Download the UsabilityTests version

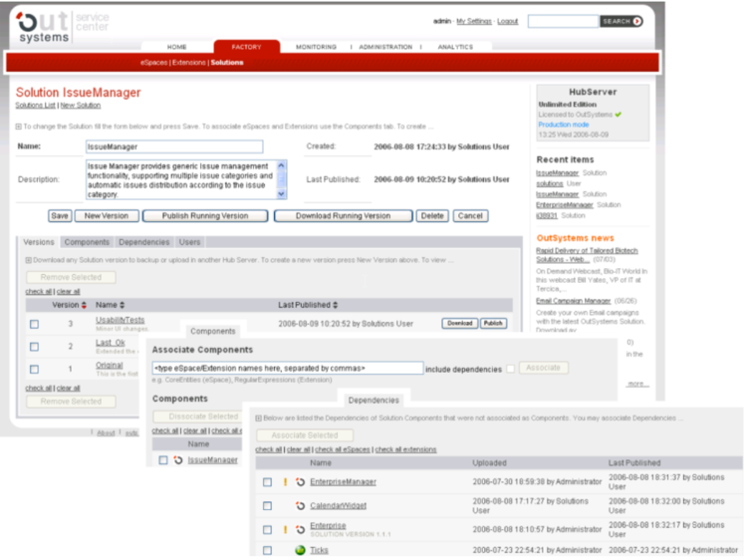460,323
